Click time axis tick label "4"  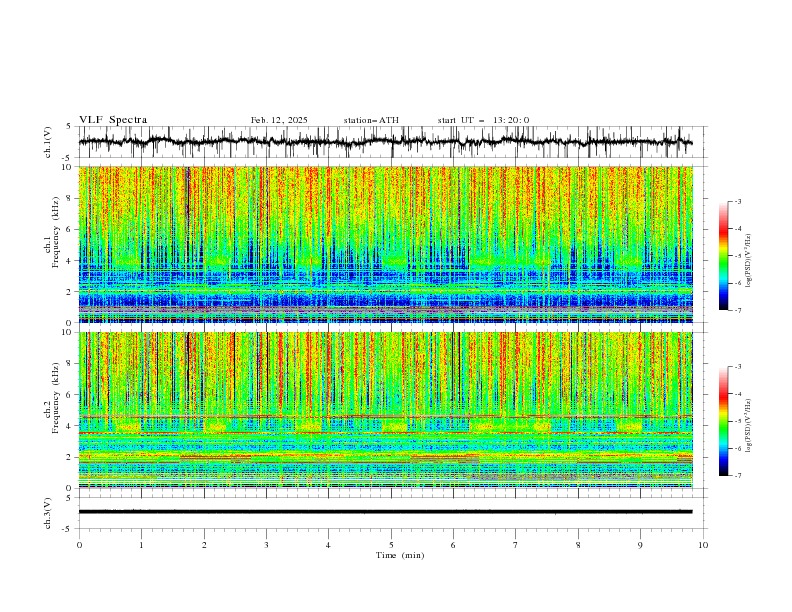point(328,545)
